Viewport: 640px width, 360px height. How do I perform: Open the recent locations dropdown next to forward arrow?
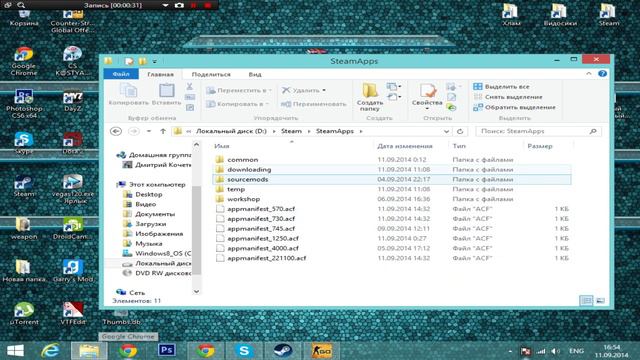pyautogui.click(x=149, y=131)
